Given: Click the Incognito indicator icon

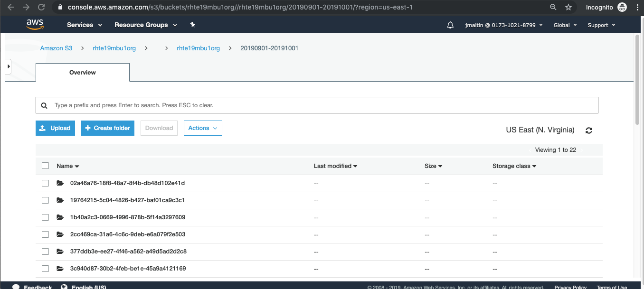Looking at the screenshot, I should click(622, 7).
